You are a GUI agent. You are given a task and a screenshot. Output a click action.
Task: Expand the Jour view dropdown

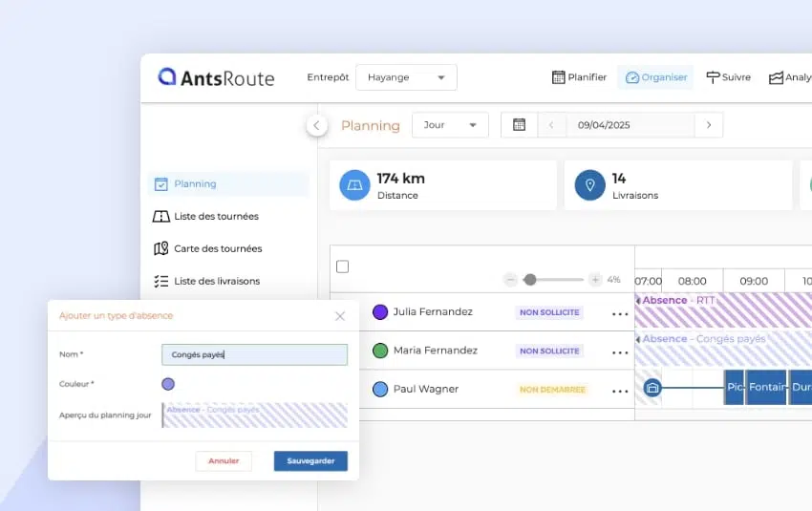(x=450, y=125)
